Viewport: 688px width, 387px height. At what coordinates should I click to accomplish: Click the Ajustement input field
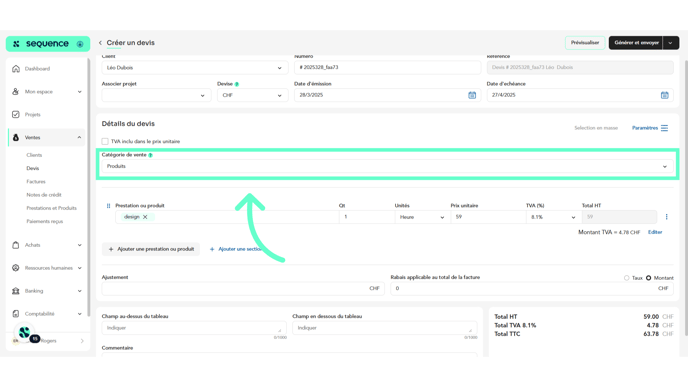(x=243, y=288)
